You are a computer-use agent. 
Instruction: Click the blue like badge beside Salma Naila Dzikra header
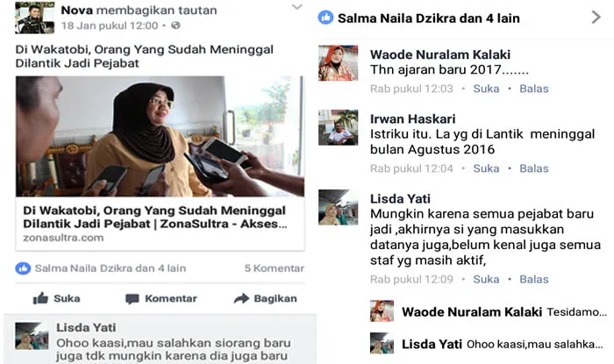tap(325, 18)
